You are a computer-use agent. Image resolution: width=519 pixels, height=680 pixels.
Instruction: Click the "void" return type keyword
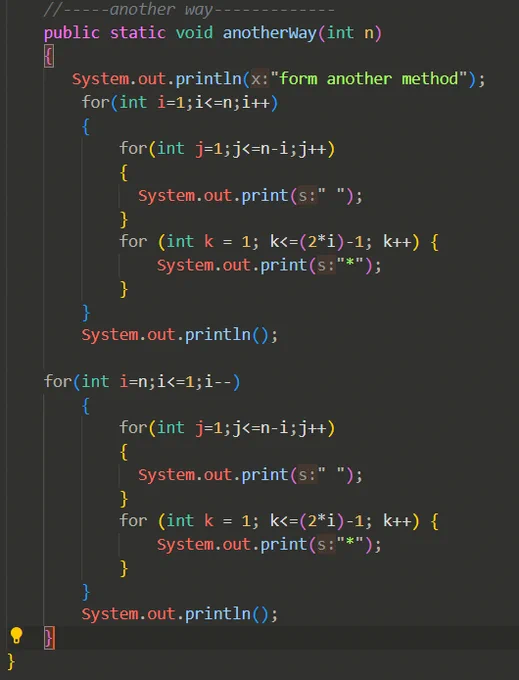(x=194, y=33)
